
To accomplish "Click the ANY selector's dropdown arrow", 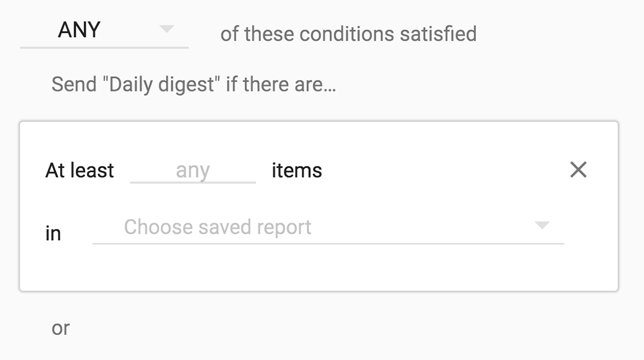I will click(167, 28).
